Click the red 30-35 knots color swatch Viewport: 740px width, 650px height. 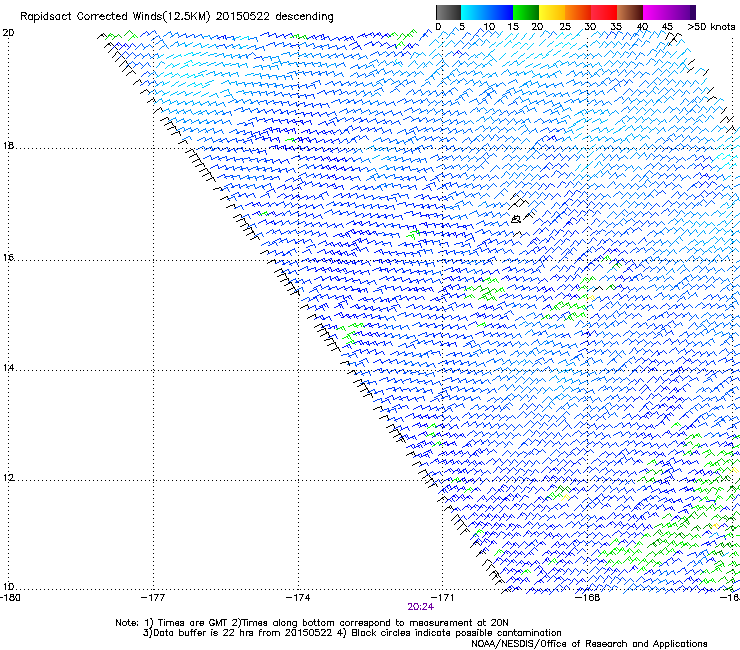click(604, 12)
